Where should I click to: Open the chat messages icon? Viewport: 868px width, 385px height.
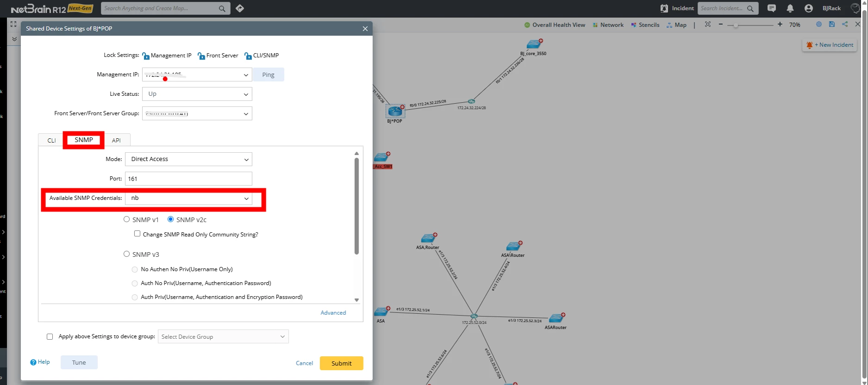click(x=772, y=8)
